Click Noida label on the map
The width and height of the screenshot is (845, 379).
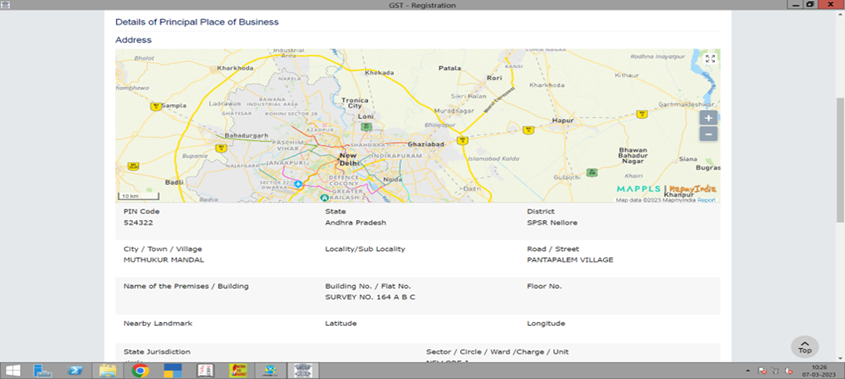(393, 180)
